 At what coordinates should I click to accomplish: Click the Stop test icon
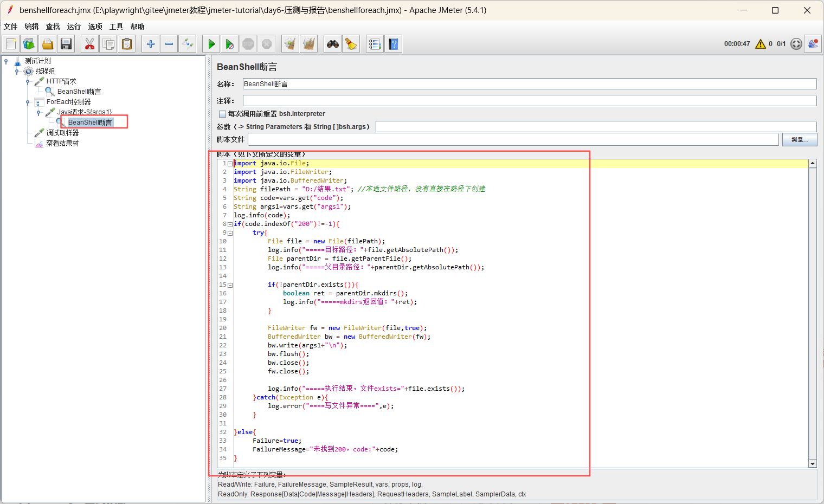pyautogui.click(x=248, y=44)
